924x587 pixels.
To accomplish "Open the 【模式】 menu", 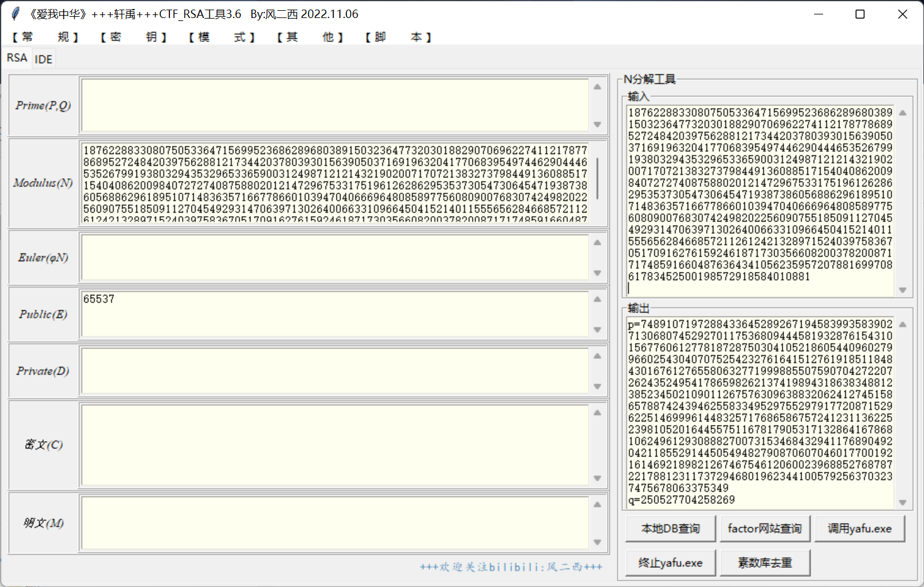I will [x=222, y=37].
